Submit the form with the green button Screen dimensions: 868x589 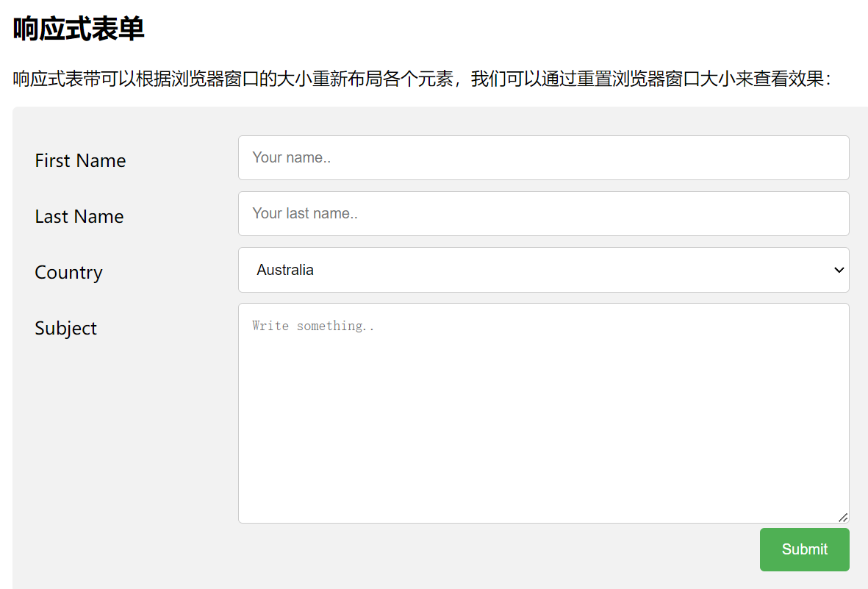point(804,549)
